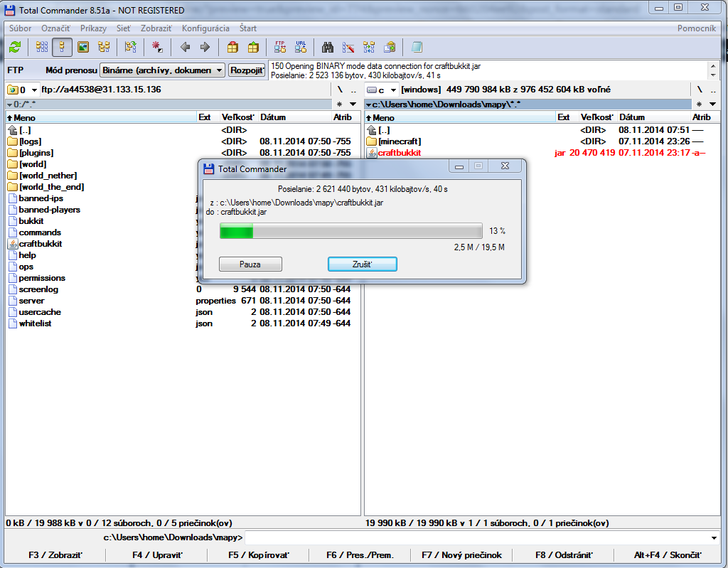Click the synchronize directories icon

click(x=369, y=47)
